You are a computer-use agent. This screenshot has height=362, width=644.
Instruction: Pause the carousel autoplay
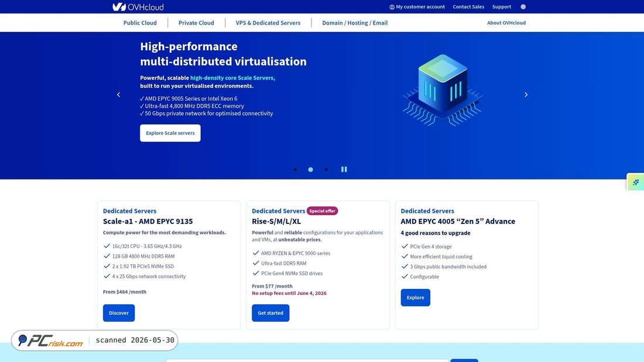tap(344, 169)
